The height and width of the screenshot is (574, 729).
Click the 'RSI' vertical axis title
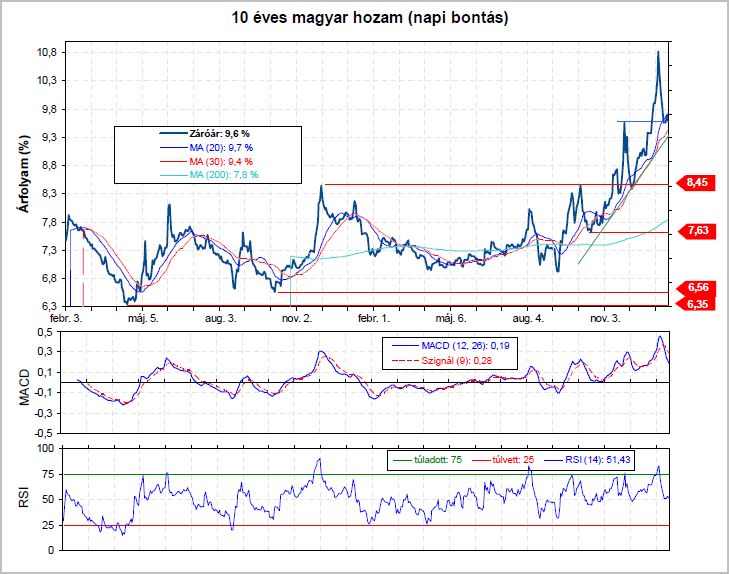[x=21, y=498]
